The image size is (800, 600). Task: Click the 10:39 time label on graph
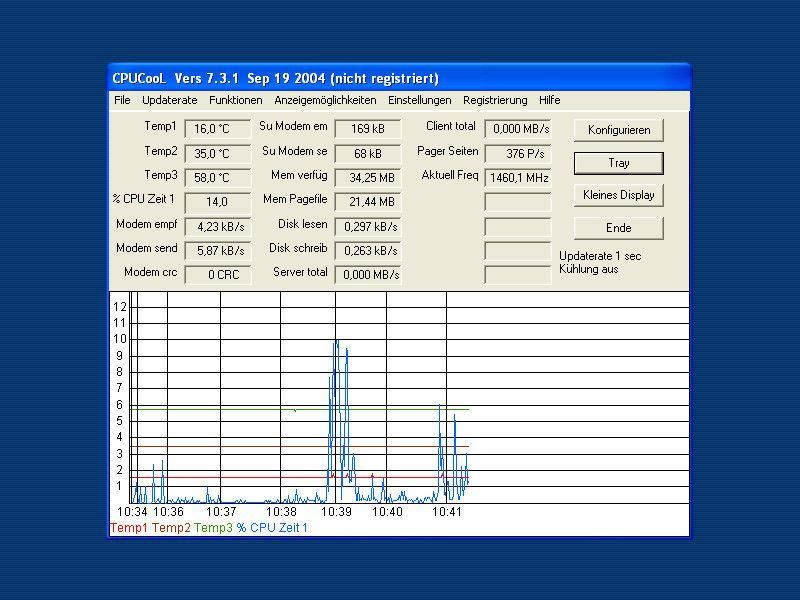coord(336,512)
